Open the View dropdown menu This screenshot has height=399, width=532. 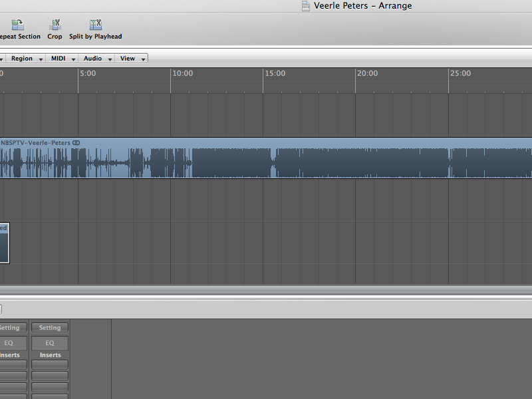pyautogui.click(x=131, y=59)
